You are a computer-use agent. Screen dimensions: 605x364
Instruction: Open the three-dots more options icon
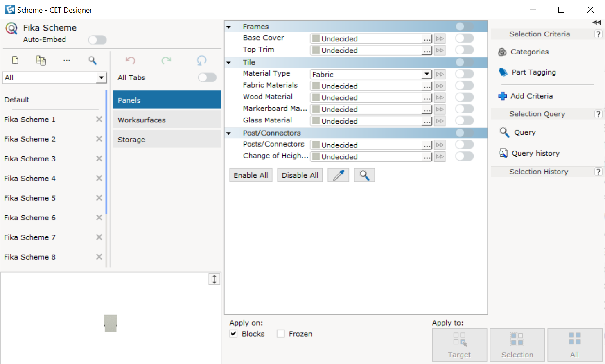(x=67, y=61)
